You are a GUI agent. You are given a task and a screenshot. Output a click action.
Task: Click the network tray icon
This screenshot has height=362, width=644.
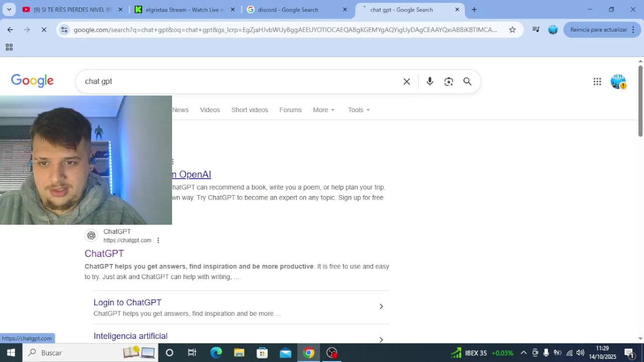569,352
